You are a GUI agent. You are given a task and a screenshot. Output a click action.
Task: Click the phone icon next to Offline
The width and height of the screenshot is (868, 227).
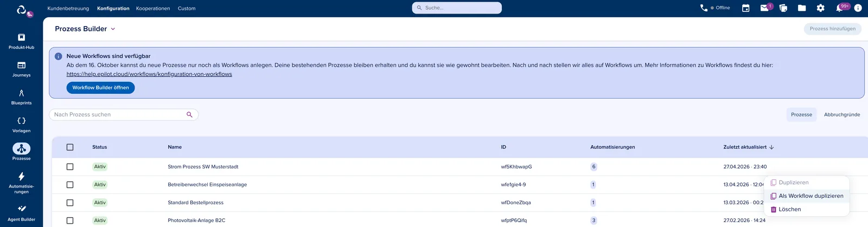coord(704,8)
